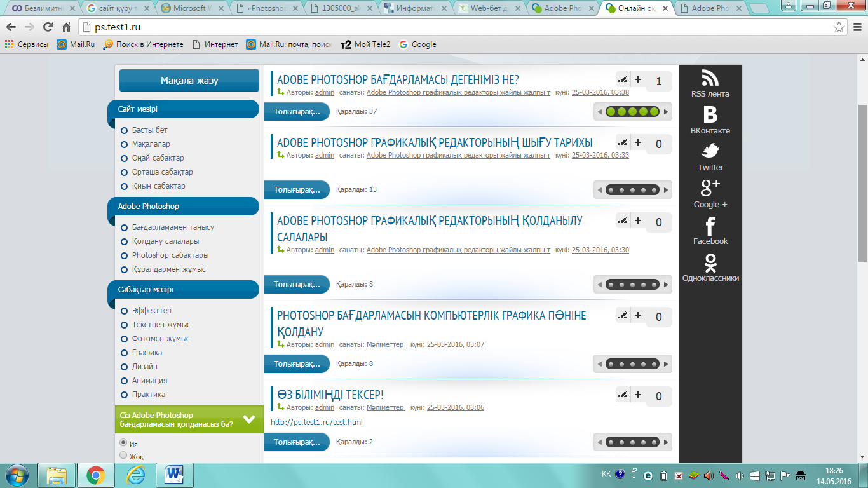Open the 'Google' bookmark
Viewport: 868px width, 488px height.
[417, 44]
